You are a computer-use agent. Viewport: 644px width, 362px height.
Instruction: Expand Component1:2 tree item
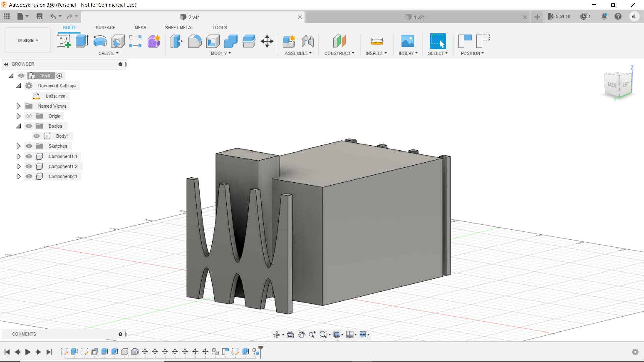click(x=18, y=166)
